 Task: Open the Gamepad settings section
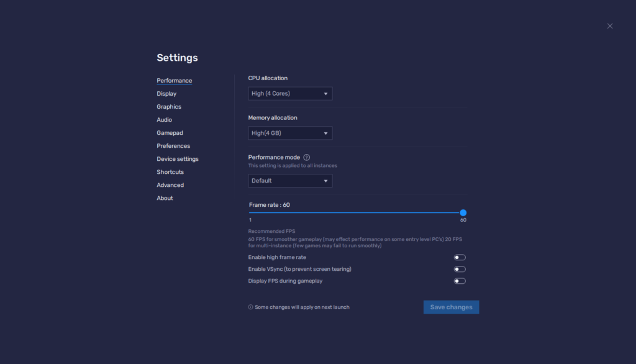pyautogui.click(x=170, y=132)
